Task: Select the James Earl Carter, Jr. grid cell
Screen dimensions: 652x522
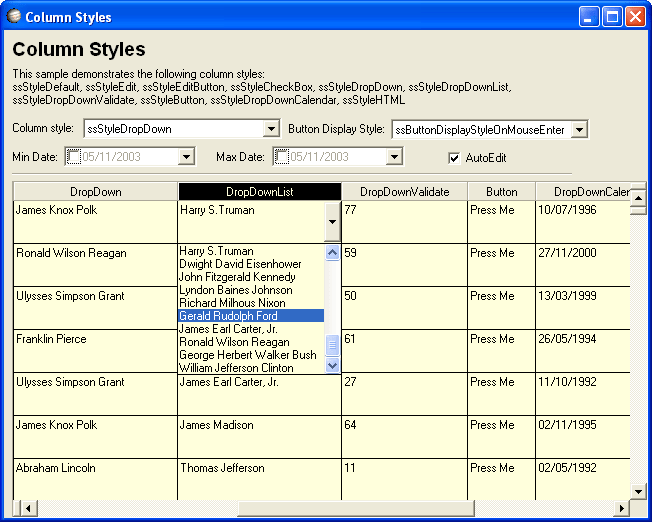Action: [x=259, y=394]
